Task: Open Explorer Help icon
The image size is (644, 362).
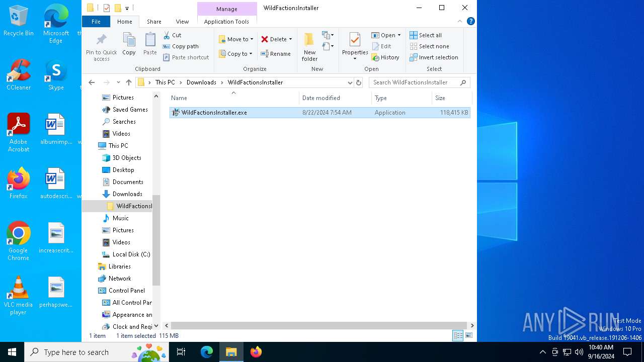Action: (471, 21)
